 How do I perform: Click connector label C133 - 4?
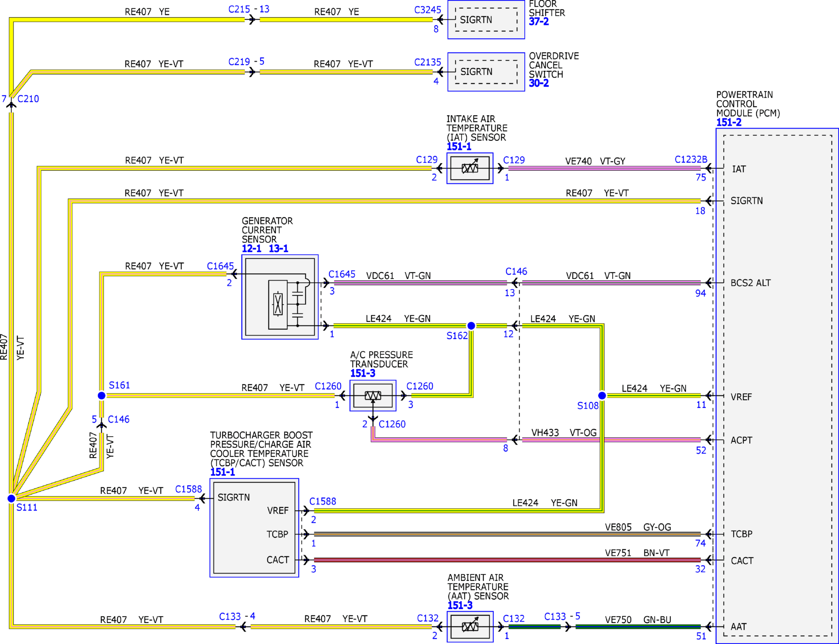237,616
